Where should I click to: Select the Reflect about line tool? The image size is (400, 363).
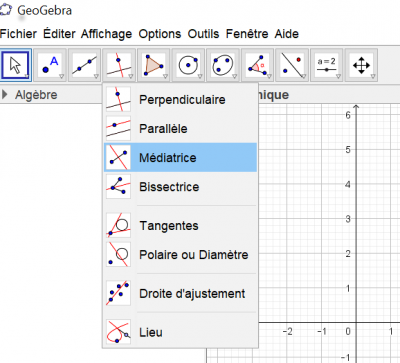292,65
